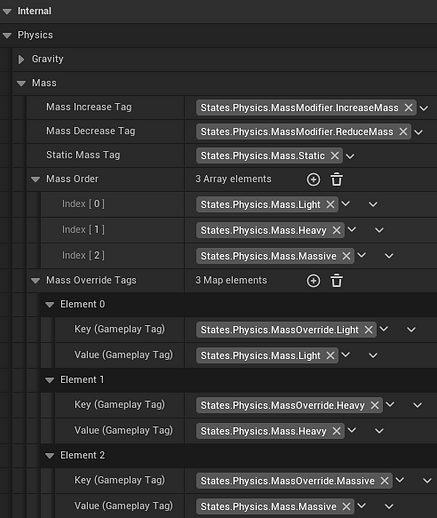Viewport: 437px width, 518px height.
Task: Expand the Gravity subsection
Action: [21, 59]
